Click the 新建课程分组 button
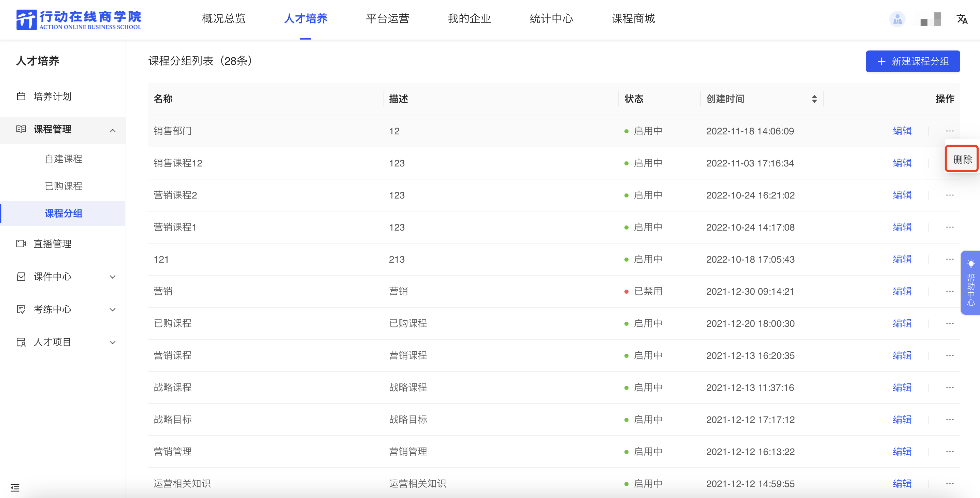The height and width of the screenshot is (498, 980). [x=913, y=61]
